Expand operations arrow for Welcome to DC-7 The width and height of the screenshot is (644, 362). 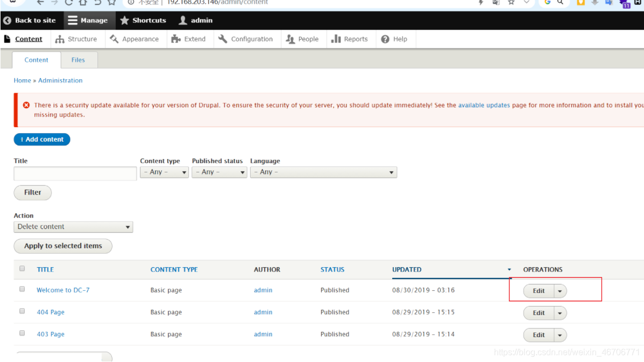click(560, 291)
